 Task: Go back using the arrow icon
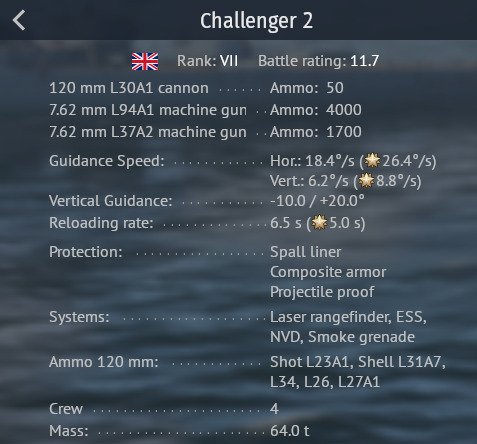coord(19,20)
